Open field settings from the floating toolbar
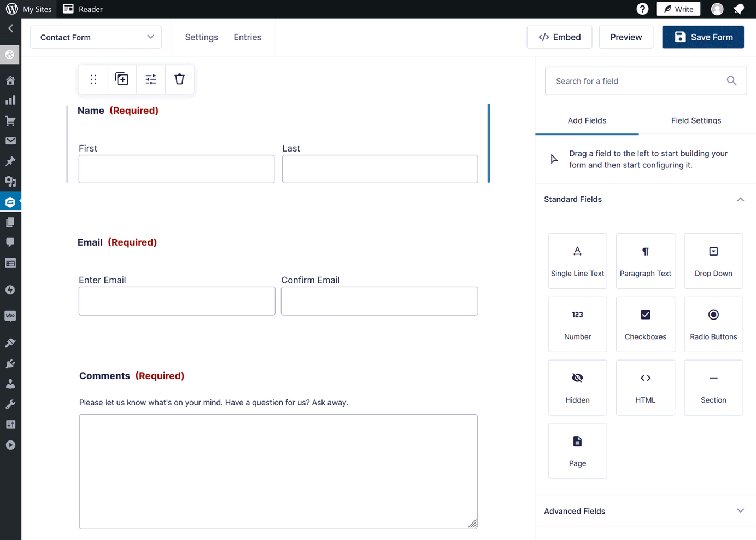 pyautogui.click(x=151, y=79)
